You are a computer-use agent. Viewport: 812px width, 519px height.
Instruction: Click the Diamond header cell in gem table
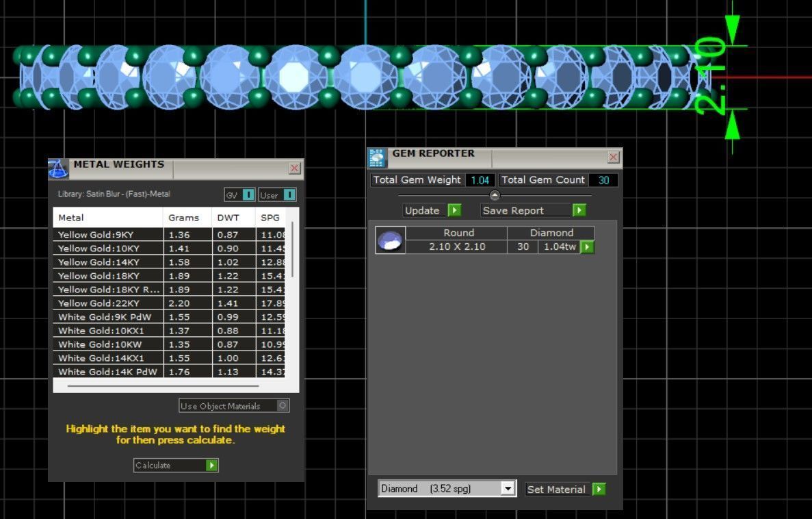[x=551, y=233]
